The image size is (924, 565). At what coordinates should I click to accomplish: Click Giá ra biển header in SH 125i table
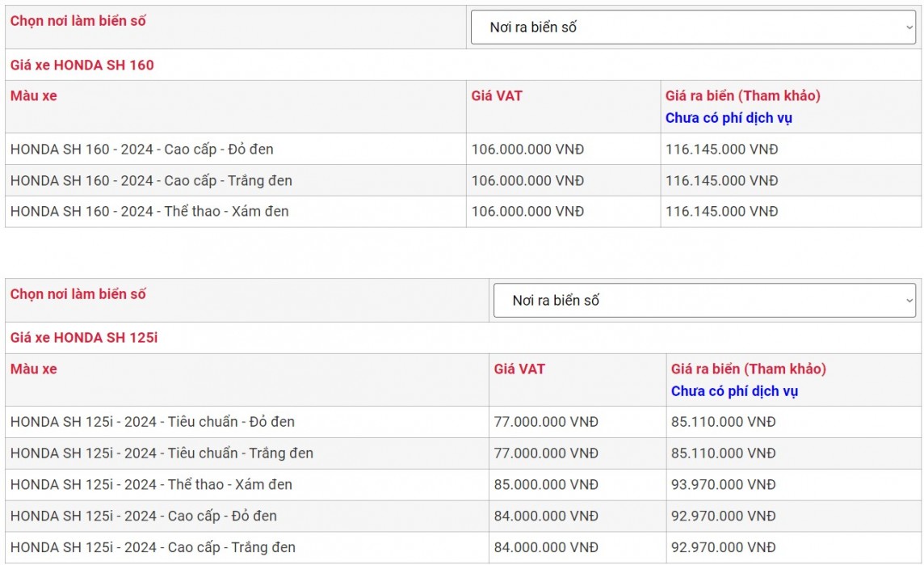point(748,369)
